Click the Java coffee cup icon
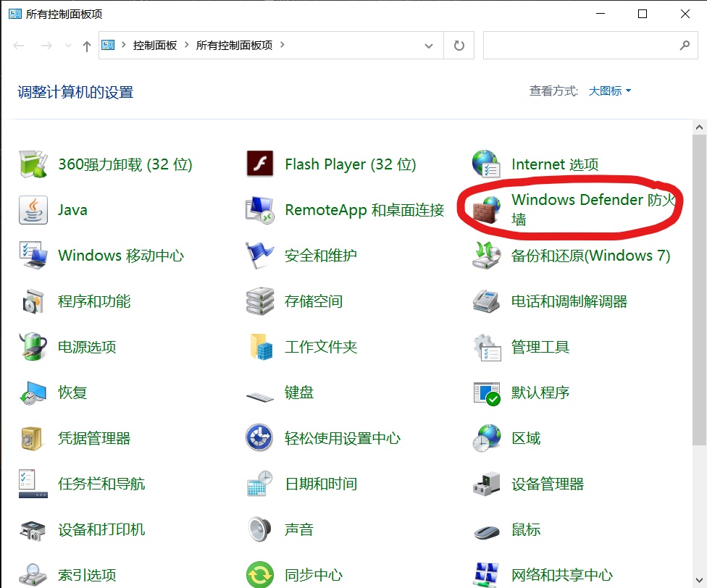This screenshot has height=588, width=707. coord(33,210)
